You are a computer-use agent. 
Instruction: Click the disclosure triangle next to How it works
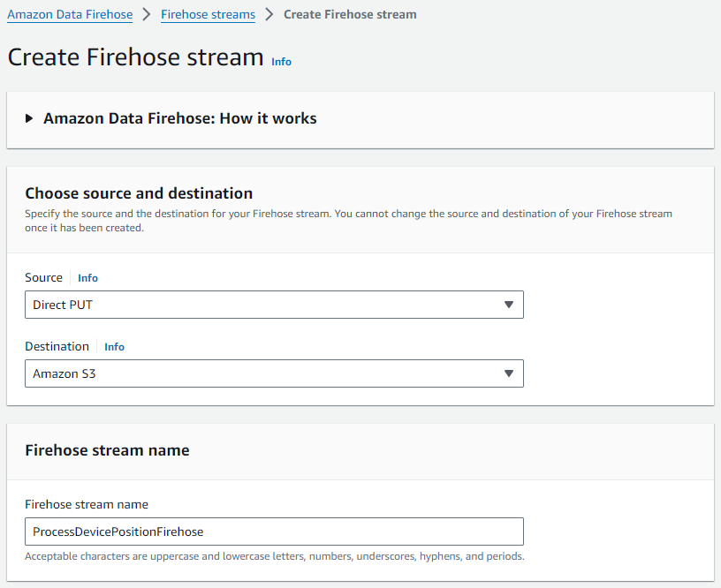[28, 117]
